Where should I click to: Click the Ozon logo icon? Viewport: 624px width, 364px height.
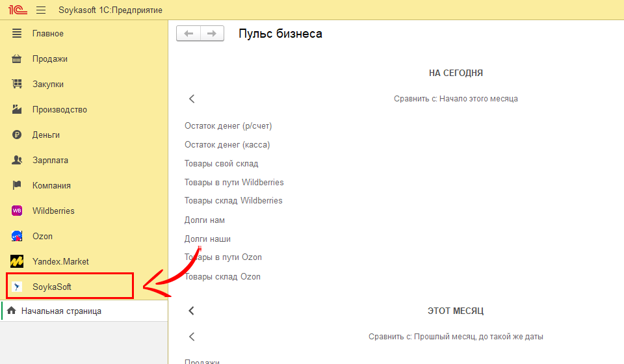coord(18,236)
